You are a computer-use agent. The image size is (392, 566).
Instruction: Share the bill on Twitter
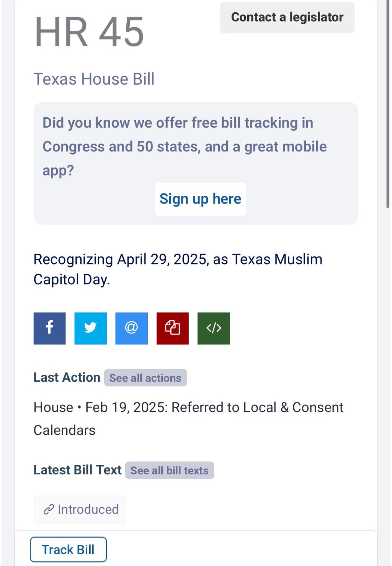(90, 328)
